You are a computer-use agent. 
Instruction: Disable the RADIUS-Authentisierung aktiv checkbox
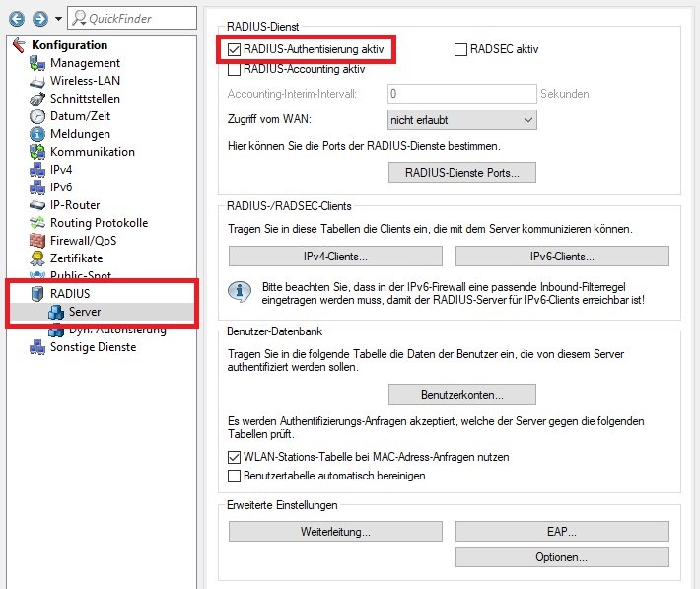point(234,49)
